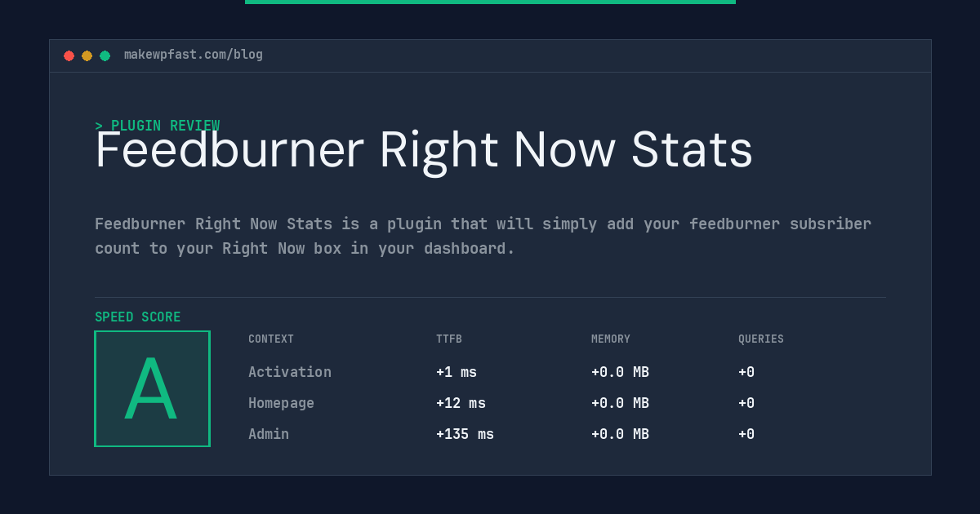Click the TTFB column header
980x514 pixels.
pyautogui.click(x=449, y=339)
